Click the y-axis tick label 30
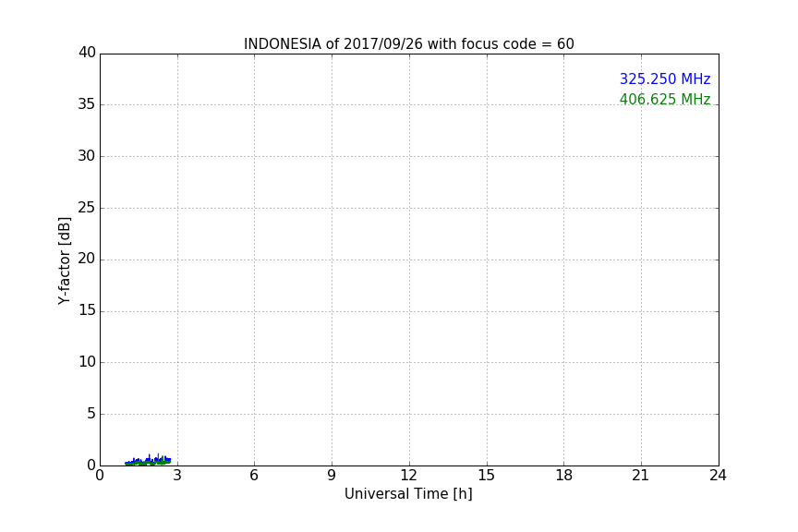This screenshot has height=532, width=798. (87, 156)
